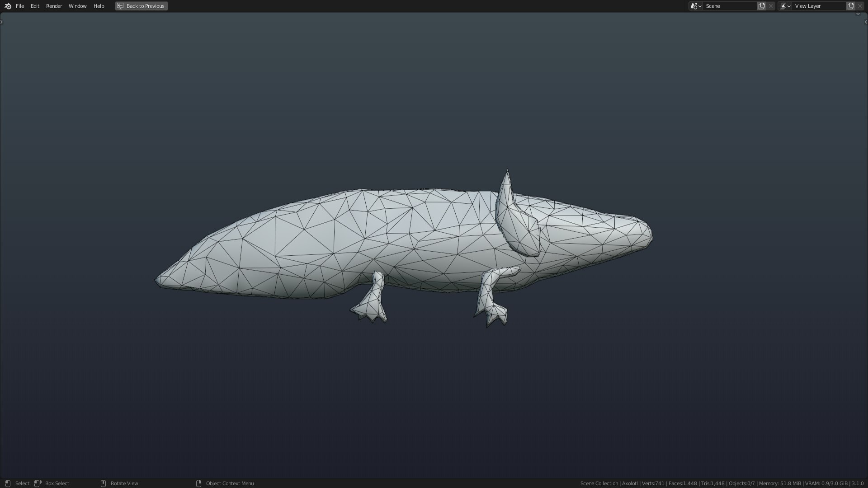
Task: Click the 'Faces:1,448' statistic
Action: (683, 483)
